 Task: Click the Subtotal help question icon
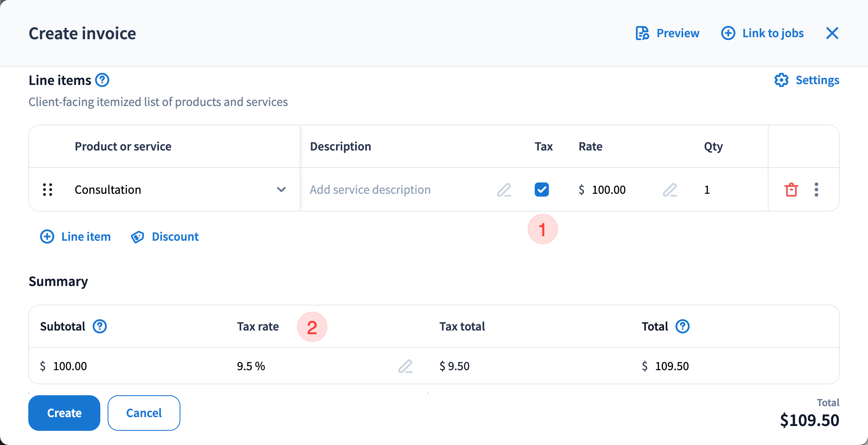click(100, 326)
